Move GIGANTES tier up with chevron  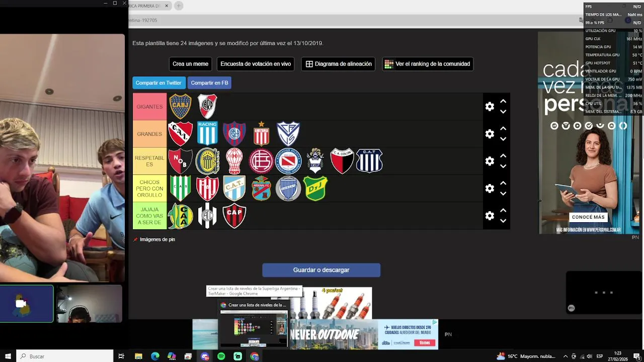click(x=503, y=101)
